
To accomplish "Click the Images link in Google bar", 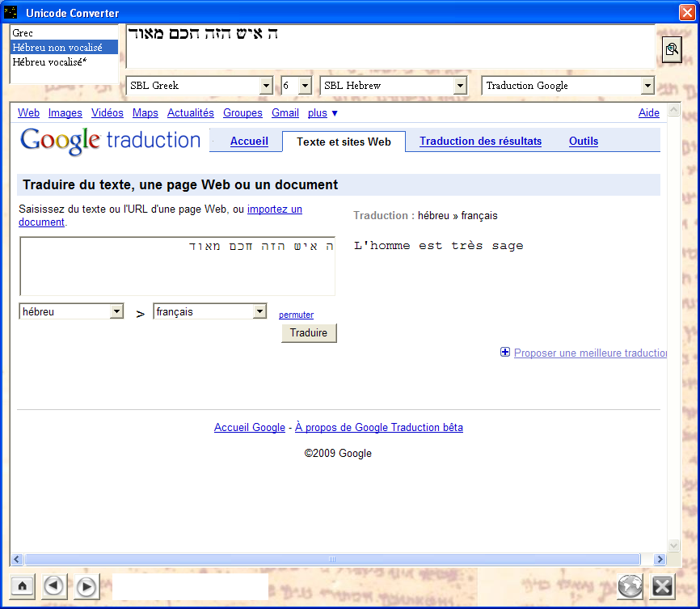I will click(x=65, y=112).
